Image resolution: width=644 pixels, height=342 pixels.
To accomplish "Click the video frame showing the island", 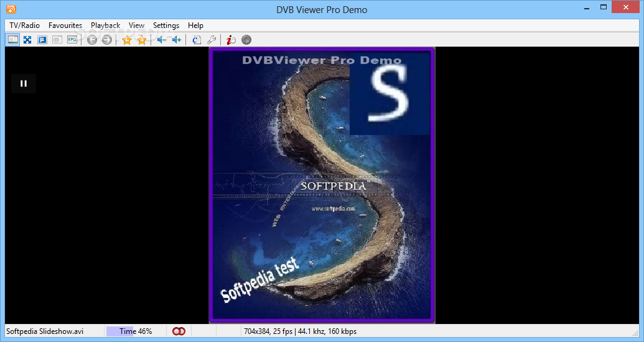I will tap(322, 185).
